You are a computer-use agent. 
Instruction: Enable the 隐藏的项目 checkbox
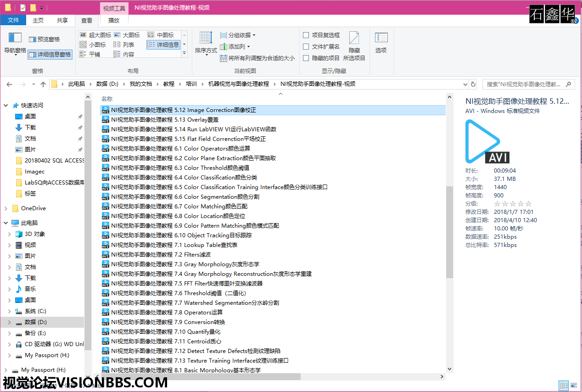(306, 58)
